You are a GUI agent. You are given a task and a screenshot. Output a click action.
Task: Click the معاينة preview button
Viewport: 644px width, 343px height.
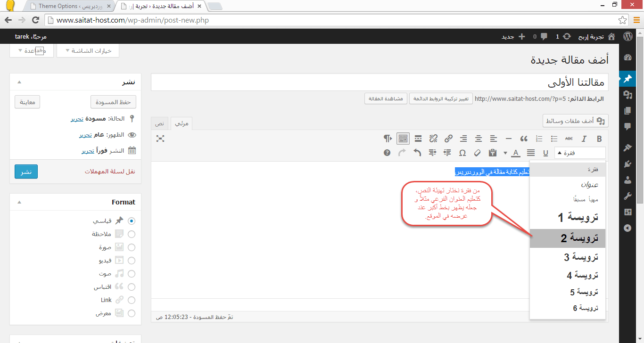point(27,102)
